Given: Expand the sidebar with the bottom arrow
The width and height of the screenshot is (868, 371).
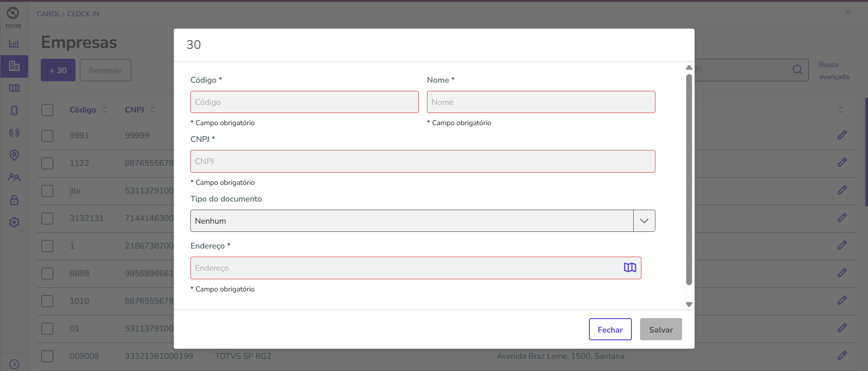Looking at the screenshot, I should [14, 364].
